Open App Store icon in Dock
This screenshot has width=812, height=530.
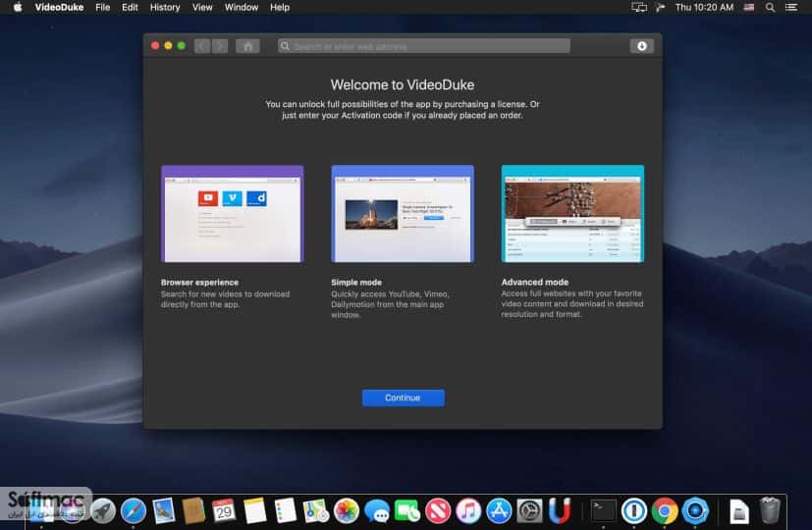click(x=499, y=510)
